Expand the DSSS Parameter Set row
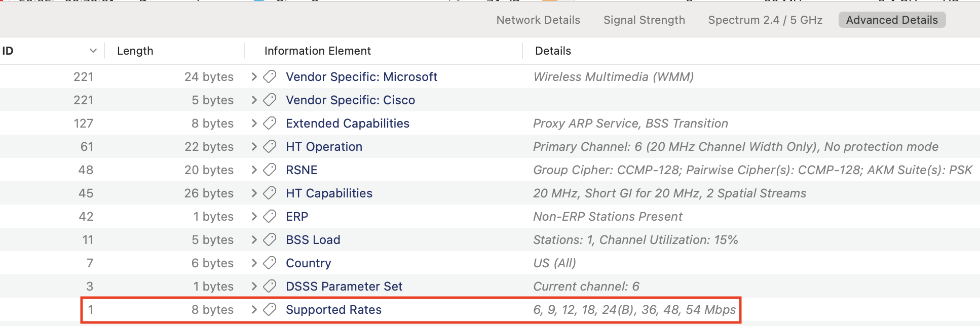The width and height of the screenshot is (980, 326). [254, 286]
